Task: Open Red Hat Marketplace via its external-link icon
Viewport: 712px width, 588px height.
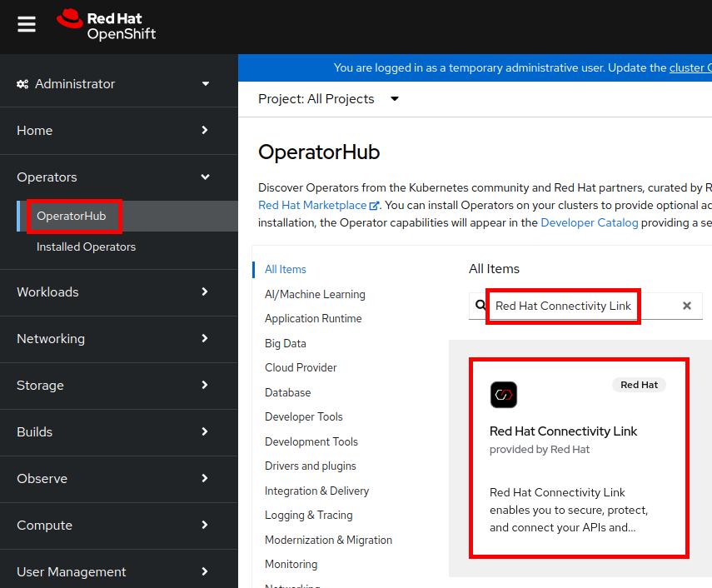Action: coord(375,205)
